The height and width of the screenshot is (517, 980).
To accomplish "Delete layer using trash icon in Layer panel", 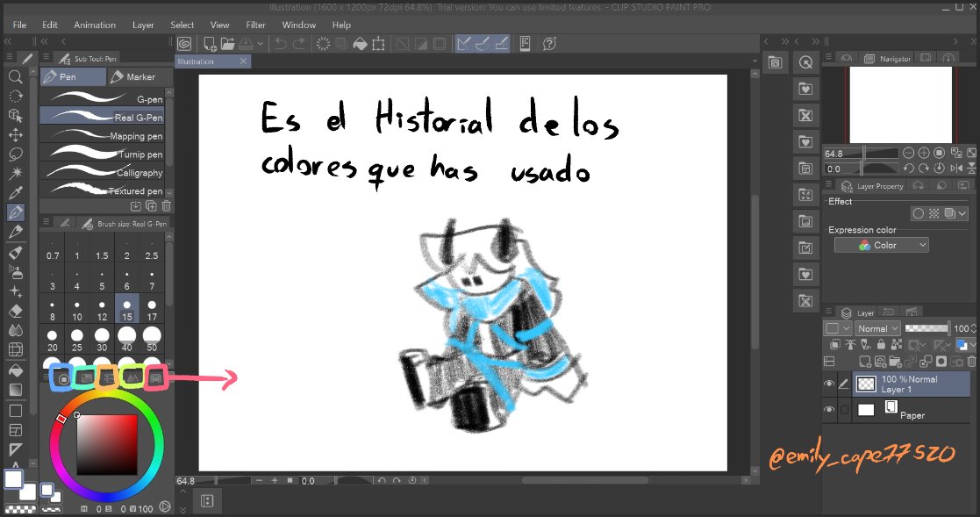I will coord(971,362).
